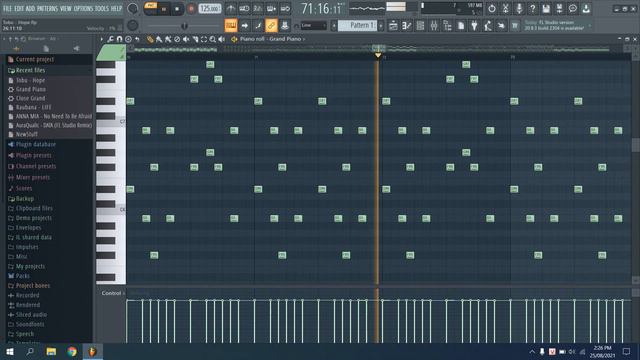This screenshot has width=640, height=360.
Task: Select the Delete tool in piano roll
Action: click(177, 39)
